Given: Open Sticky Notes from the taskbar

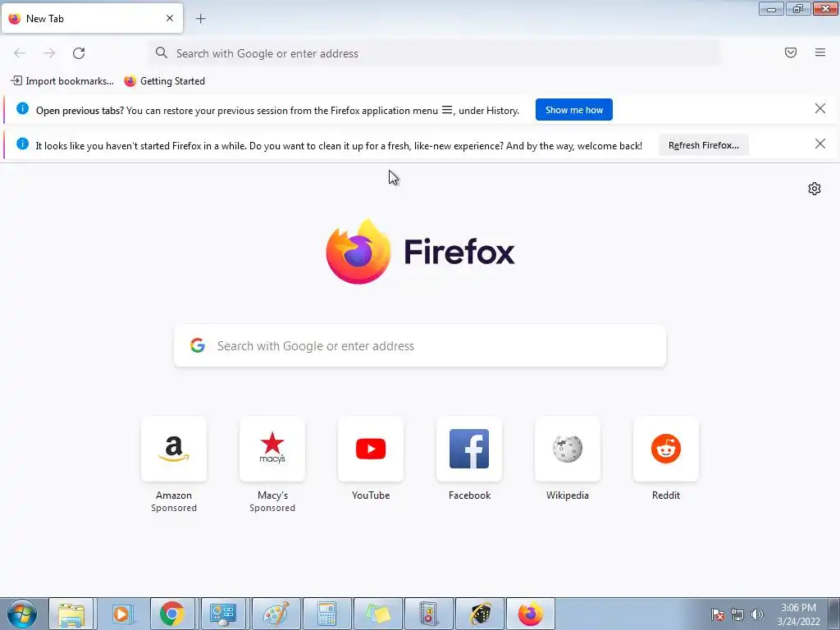Looking at the screenshot, I should coord(377,614).
